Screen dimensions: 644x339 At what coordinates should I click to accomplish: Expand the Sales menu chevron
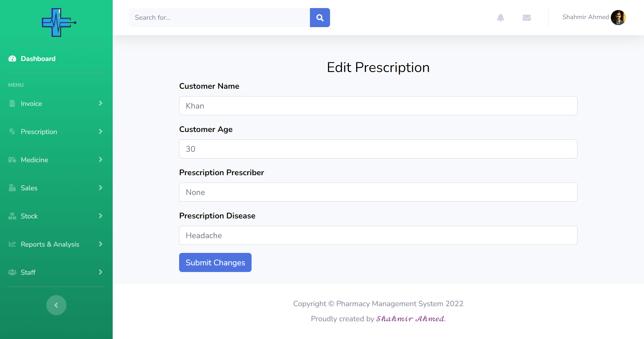[100, 188]
